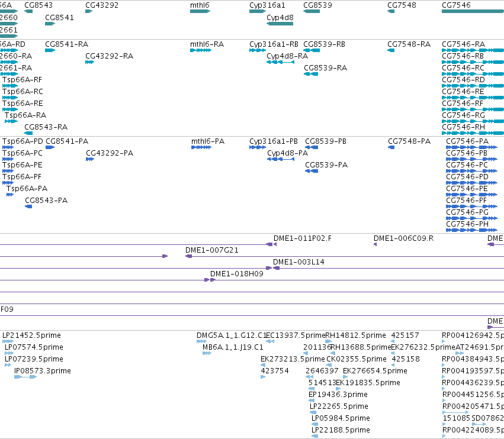Click EST LP05984.5prime
The image size is (504, 439).
tap(341, 418)
